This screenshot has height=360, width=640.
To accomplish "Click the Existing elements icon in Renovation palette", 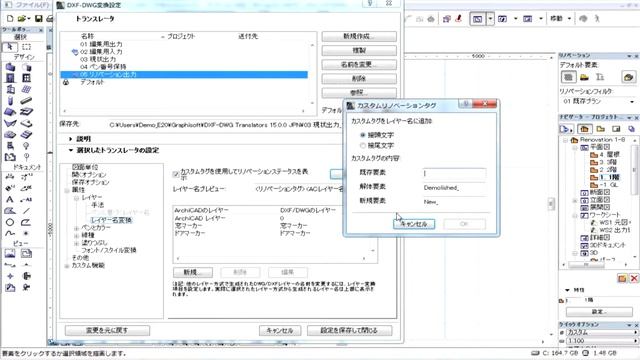I will coord(568,77).
